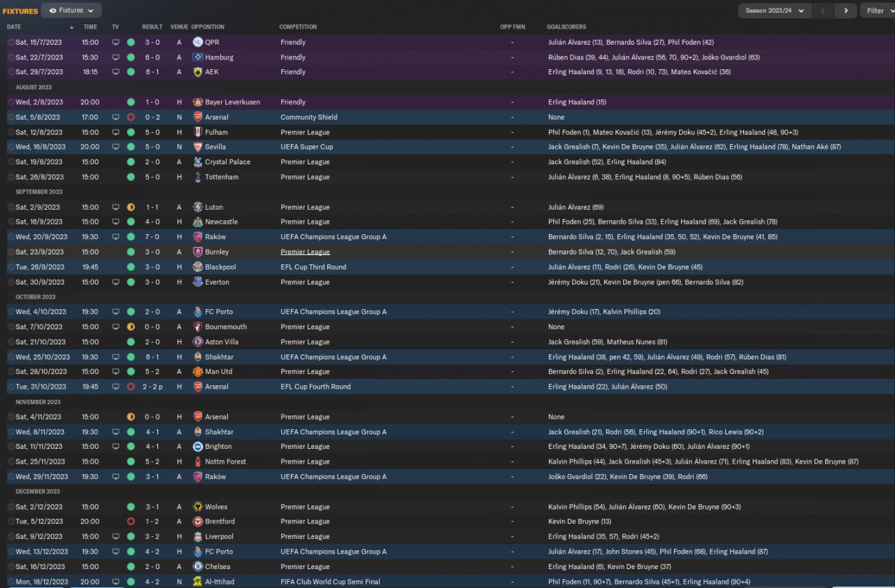Expand the Filter dropdown
The height and width of the screenshot is (588, 895).
click(878, 10)
